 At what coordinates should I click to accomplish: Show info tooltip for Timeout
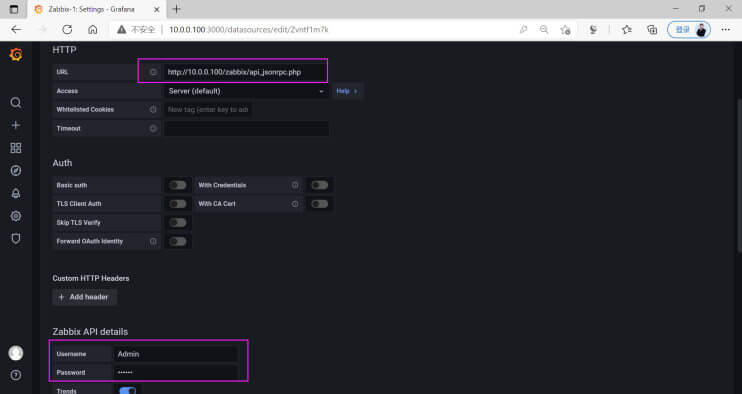(x=153, y=128)
